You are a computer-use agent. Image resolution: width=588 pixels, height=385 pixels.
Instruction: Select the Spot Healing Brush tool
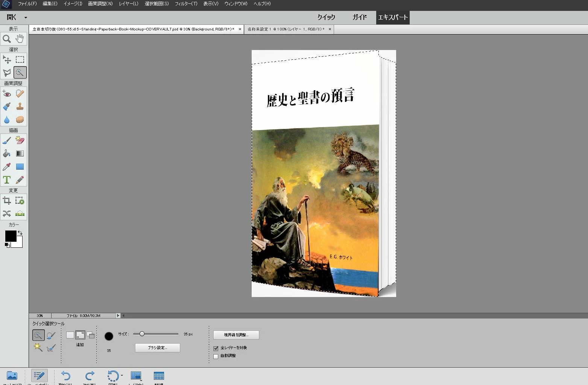pos(20,94)
